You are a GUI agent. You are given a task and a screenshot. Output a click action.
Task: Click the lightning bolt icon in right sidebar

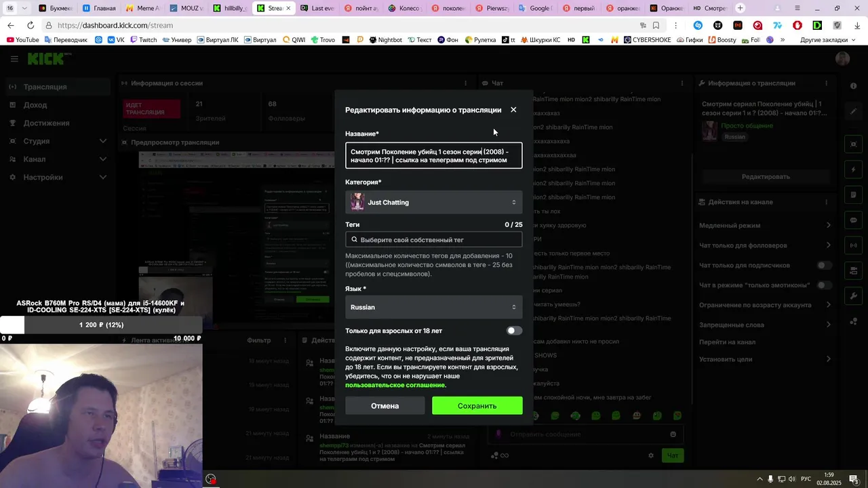pos(853,169)
